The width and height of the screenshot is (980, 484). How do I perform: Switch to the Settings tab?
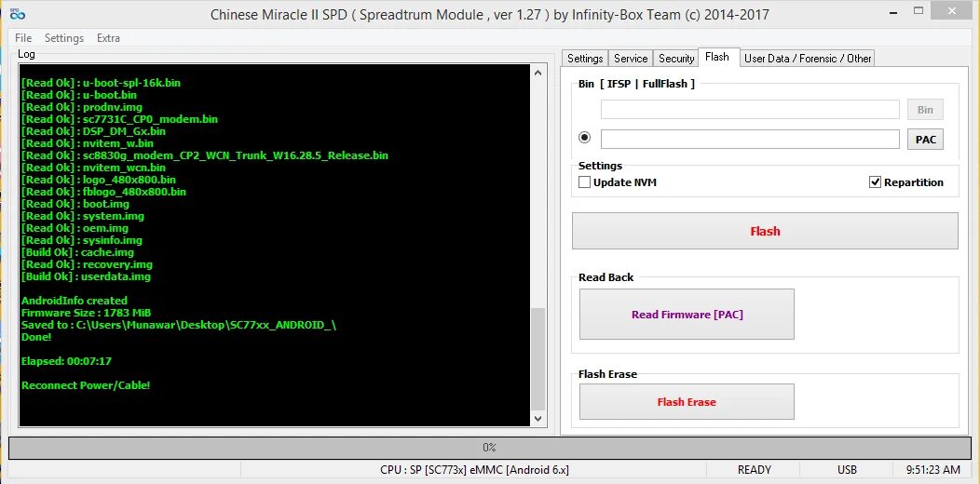585,58
